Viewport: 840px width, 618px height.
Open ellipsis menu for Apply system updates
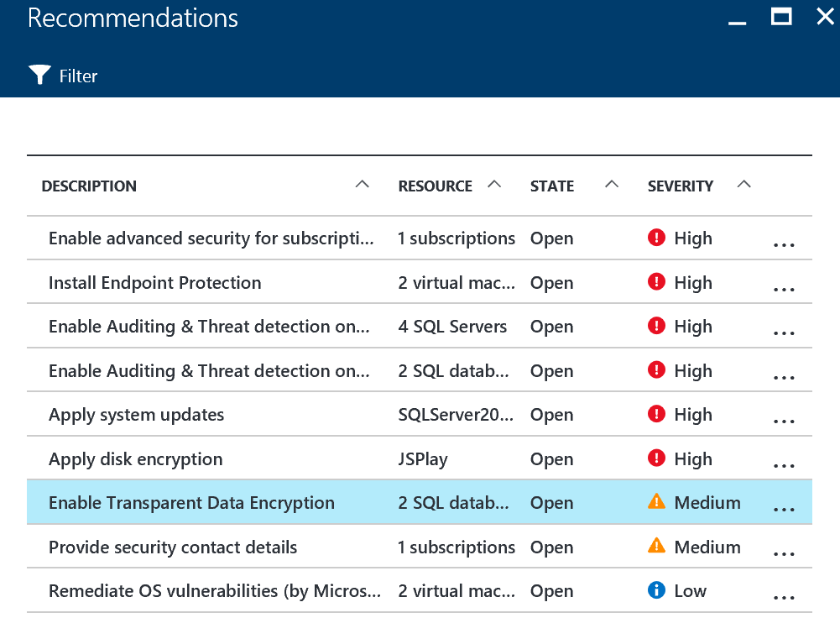pyautogui.click(x=783, y=422)
